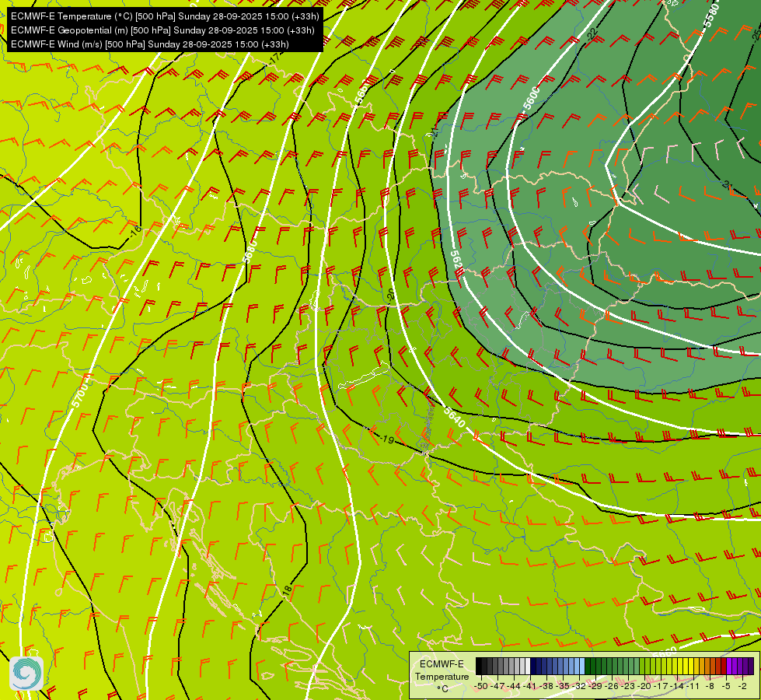The width and height of the screenshot is (761, 700).
Task: Click the -22 isotherm label
Action: coord(592,35)
